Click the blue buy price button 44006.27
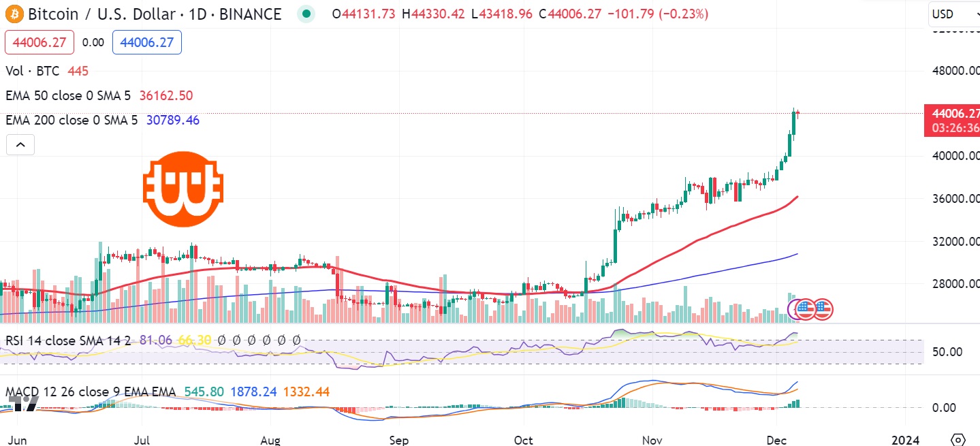The width and height of the screenshot is (980, 446). 146,42
